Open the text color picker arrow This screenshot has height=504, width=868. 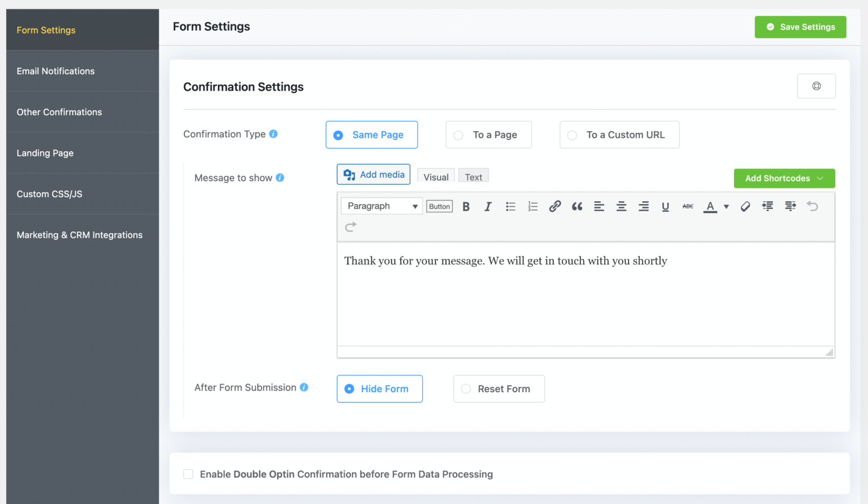(726, 206)
